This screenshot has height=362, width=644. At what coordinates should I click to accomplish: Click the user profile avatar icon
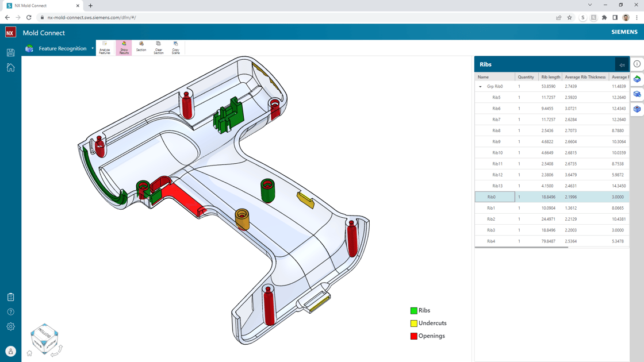(10, 351)
